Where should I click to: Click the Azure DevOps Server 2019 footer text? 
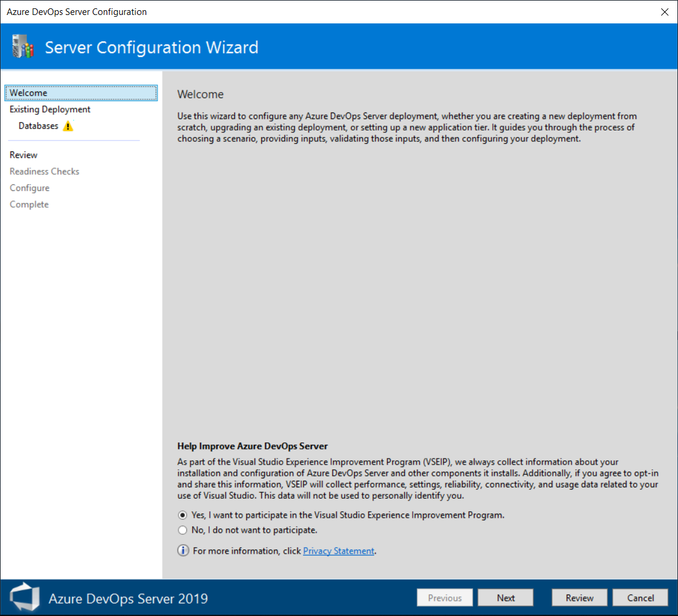pyautogui.click(x=128, y=598)
